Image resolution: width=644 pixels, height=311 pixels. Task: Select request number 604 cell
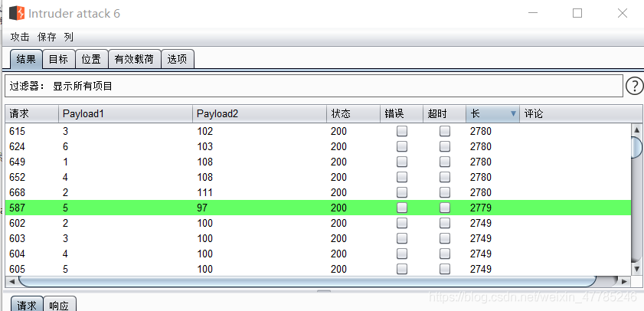18,254
